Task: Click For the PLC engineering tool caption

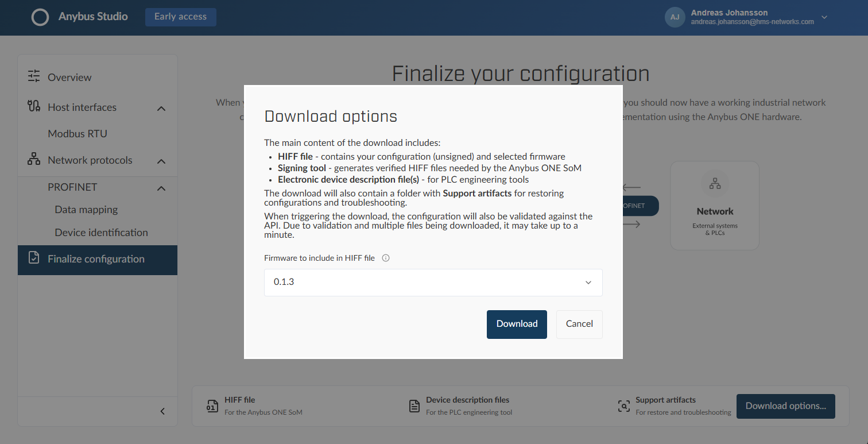Action: click(x=469, y=412)
